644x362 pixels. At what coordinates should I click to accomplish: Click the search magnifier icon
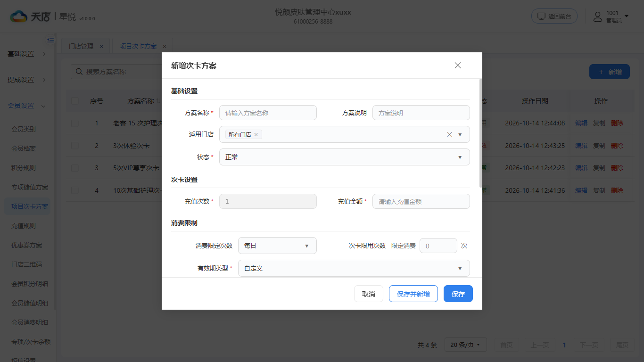click(x=78, y=72)
